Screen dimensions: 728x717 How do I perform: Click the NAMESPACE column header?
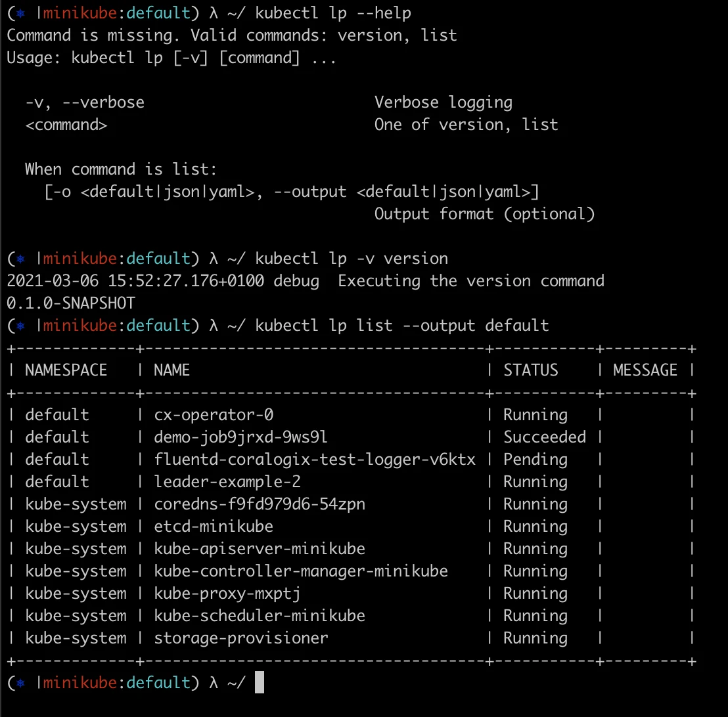coord(66,370)
